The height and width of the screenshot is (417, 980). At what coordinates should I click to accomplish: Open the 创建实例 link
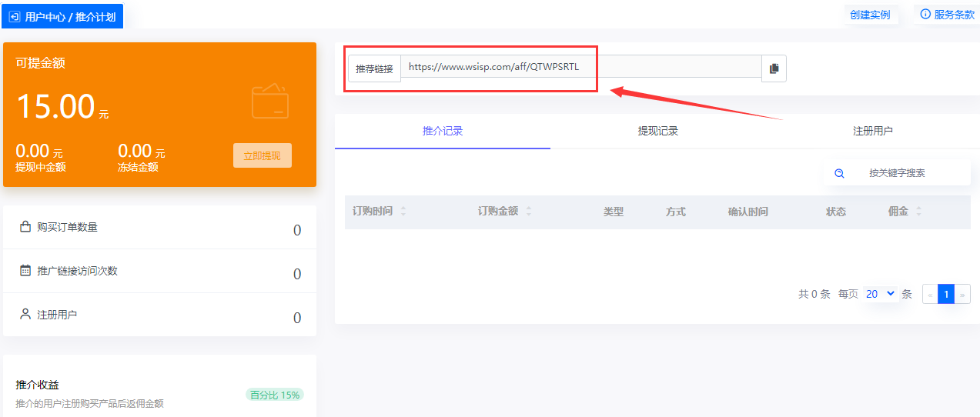[870, 15]
